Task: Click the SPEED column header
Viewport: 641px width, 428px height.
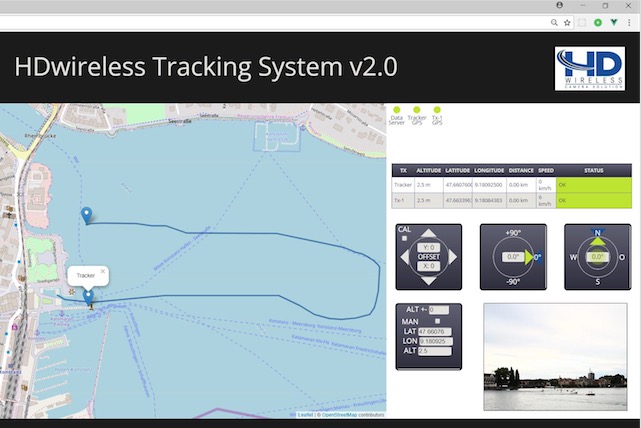Action: [546, 170]
